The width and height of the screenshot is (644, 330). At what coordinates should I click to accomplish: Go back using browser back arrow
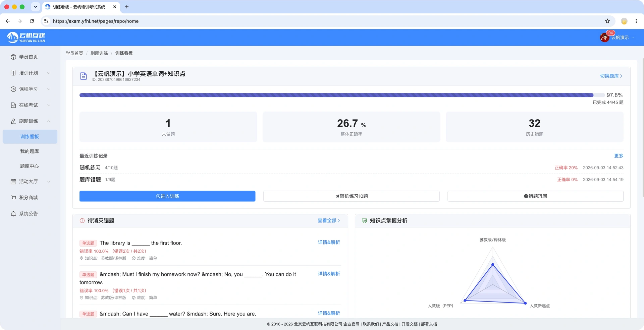[x=8, y=21]
